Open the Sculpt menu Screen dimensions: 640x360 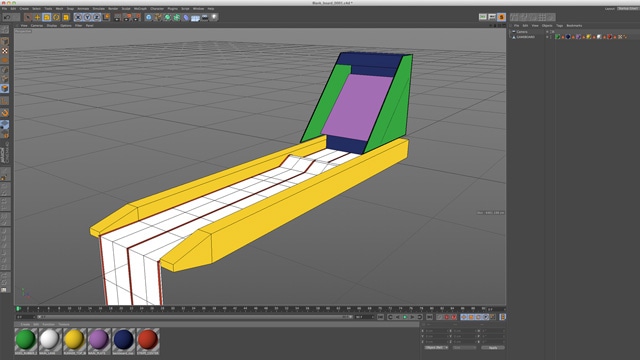click(126, 9)
